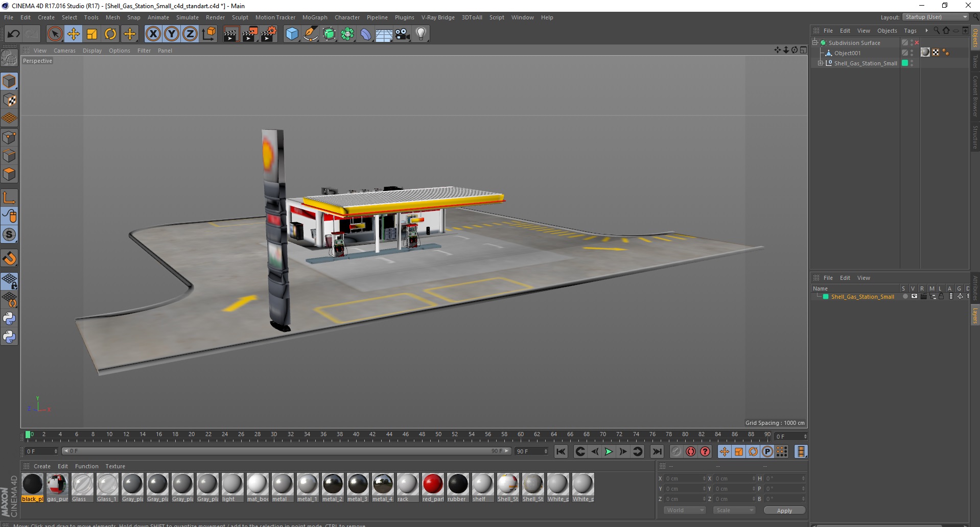980x527 pixels.
Task: Toggle the layer Solo dot
Action: (905, 297)
